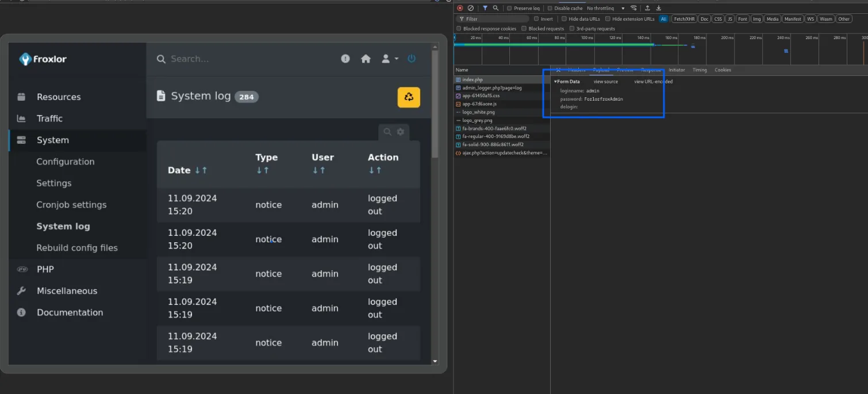Open Settings under System in the sidebar

(x=54, y=183)
